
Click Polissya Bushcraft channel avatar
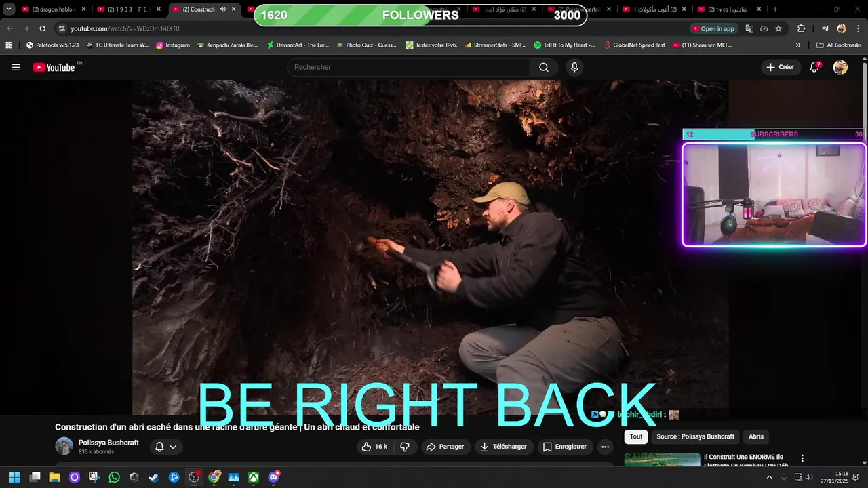(x=64, y=446)
